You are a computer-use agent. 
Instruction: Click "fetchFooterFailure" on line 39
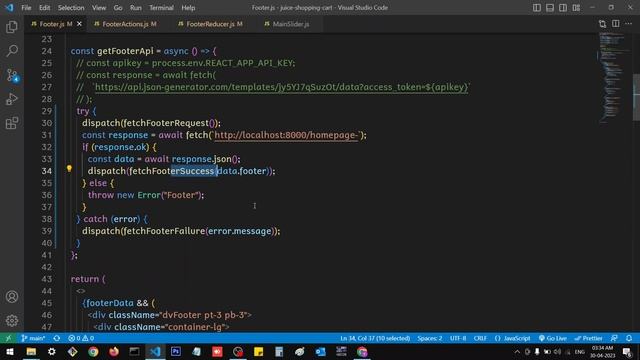point(164,231)
